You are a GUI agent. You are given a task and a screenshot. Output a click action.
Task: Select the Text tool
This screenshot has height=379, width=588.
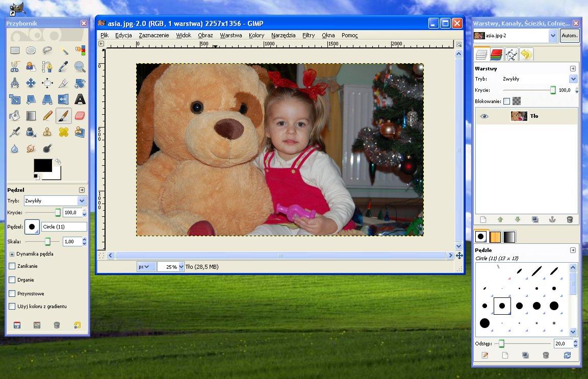pos(80,99)
